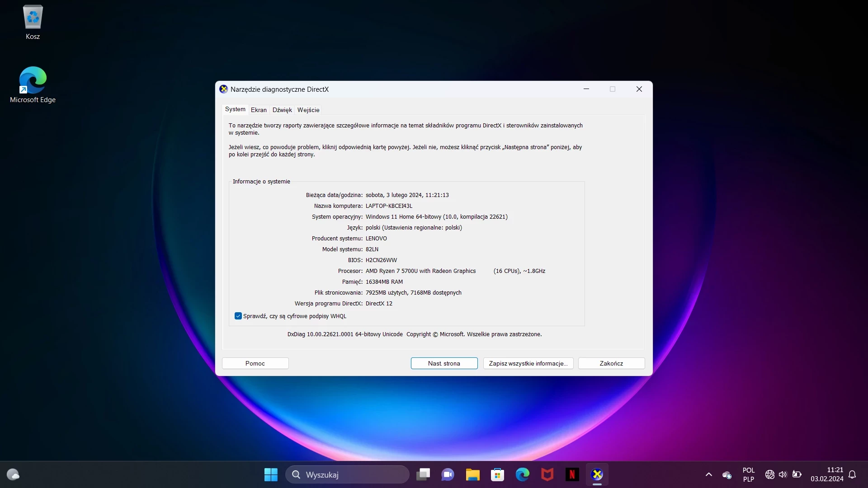The image size is (868, 488).
Task: Open the Chat app in the taskbar
Action: click(x=448, y=474)
